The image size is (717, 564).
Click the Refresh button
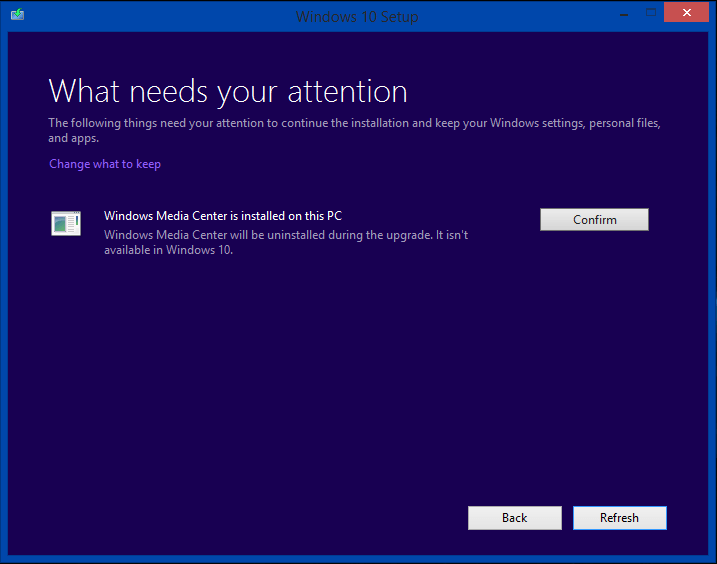(620, 518)
